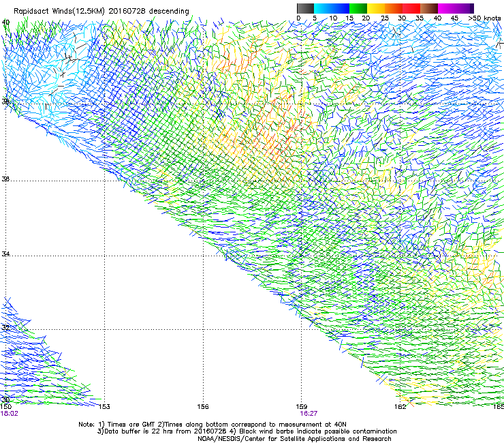Screen dimensions: 504x443
Task: Click the word 'descending' in the title
Action: coord(169,12)
